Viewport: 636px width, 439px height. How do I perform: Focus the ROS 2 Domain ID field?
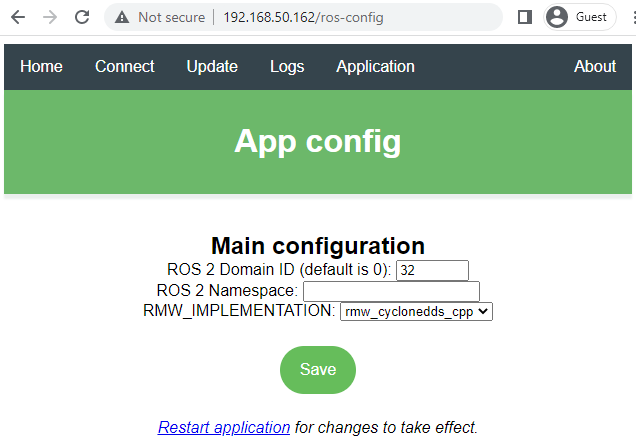click(432, 270)
